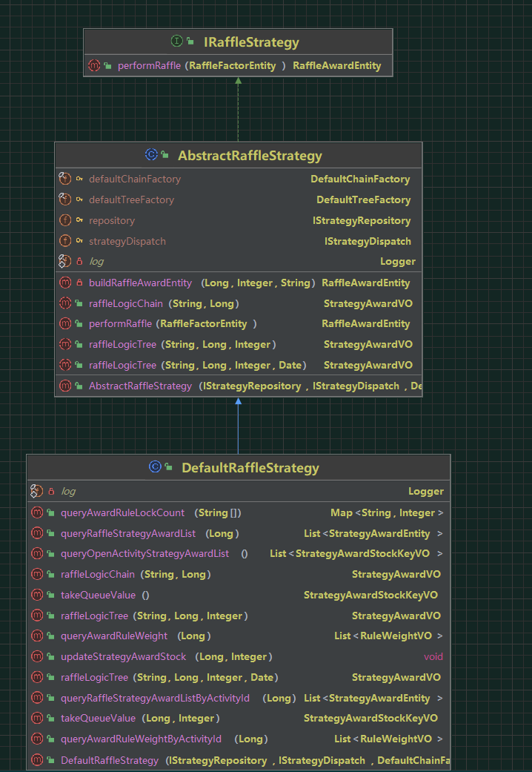Click the DefaultChainFactory type of defaultChainFactory
Image resolution: width=532 pixels, height=772 pixels.
click(360, 179)
